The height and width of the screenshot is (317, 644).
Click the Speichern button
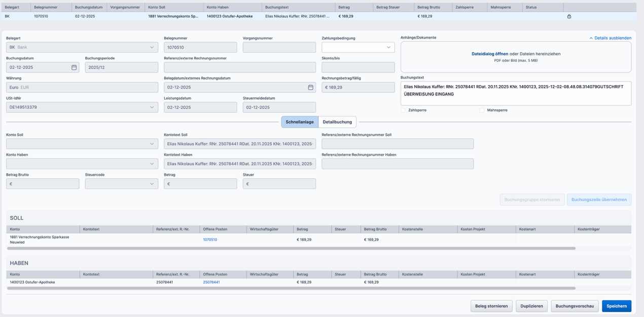pyautogui.click(x=616, y=306)
